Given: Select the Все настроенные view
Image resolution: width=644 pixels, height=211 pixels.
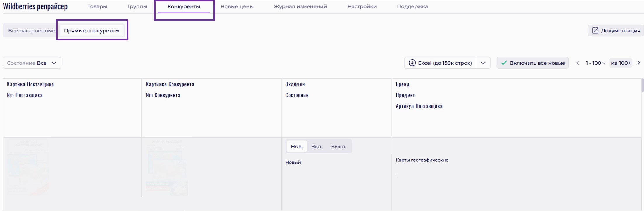Looking at the screenshot, I should coord(31,30).
